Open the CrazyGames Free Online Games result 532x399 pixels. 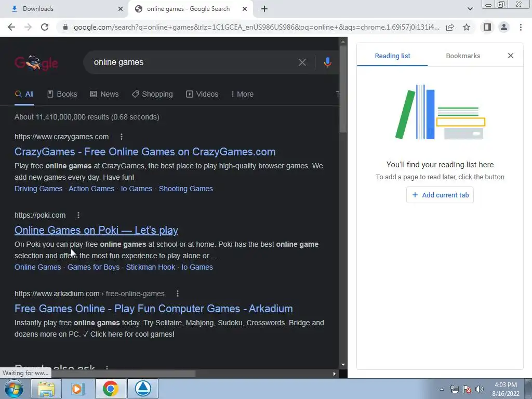click(x=145, y=152)
